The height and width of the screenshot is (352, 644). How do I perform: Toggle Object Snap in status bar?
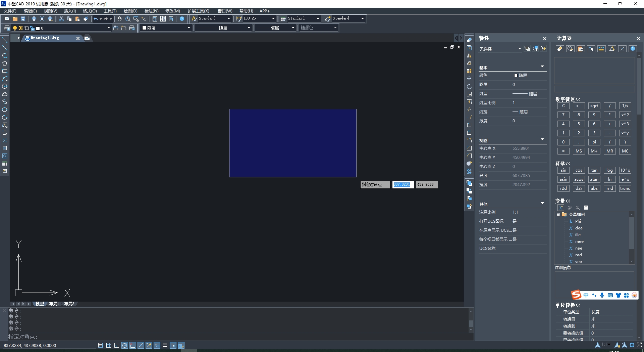[133, 345]
